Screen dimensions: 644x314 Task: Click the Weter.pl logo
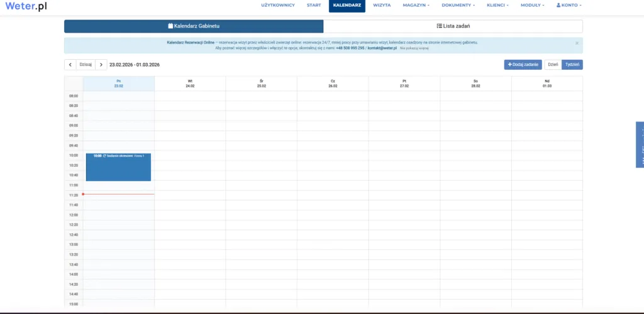pos(26,6)
